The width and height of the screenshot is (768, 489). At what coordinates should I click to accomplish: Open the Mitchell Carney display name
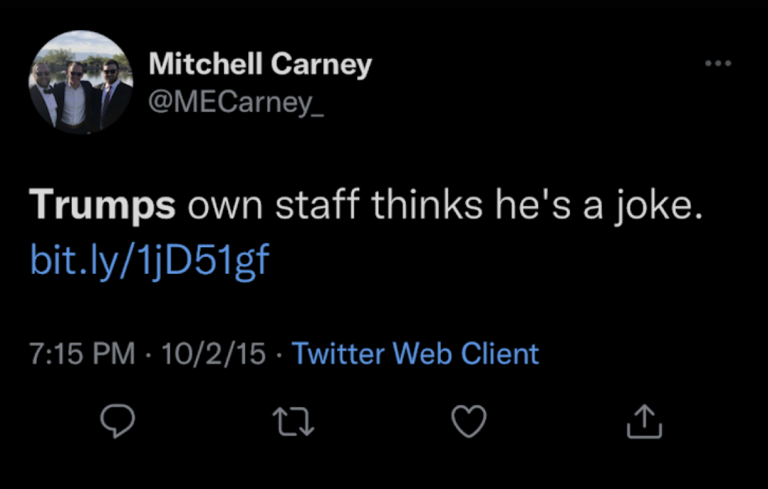[260, 65]
